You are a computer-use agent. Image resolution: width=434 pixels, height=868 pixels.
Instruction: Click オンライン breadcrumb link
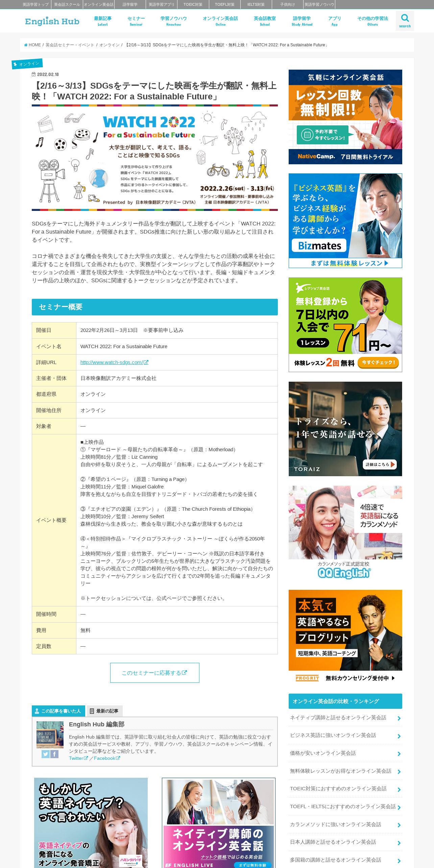tap(109, 45)
